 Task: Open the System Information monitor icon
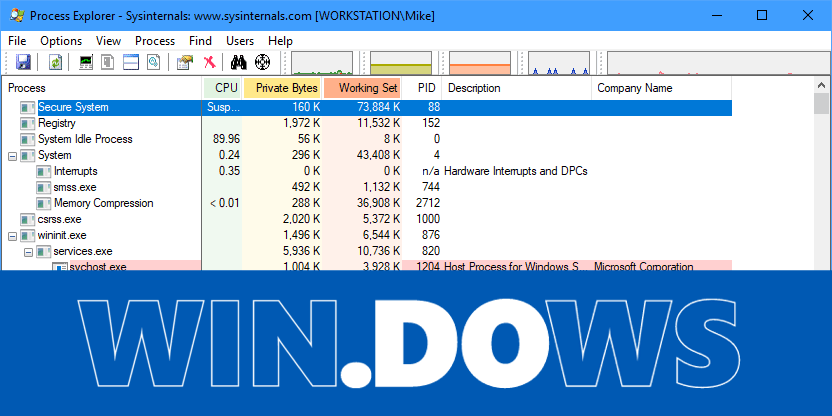[x=86, y=63]
